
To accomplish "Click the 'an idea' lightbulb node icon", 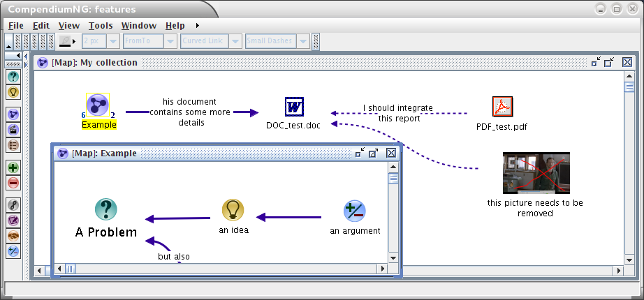I will [233, 210].
